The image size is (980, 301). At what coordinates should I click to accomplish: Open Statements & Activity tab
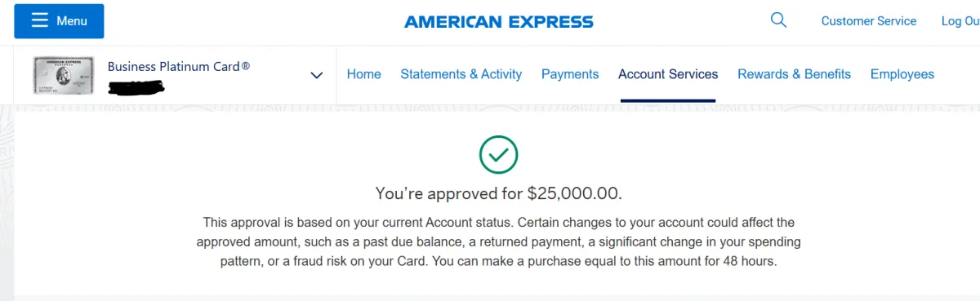(461, 74)
